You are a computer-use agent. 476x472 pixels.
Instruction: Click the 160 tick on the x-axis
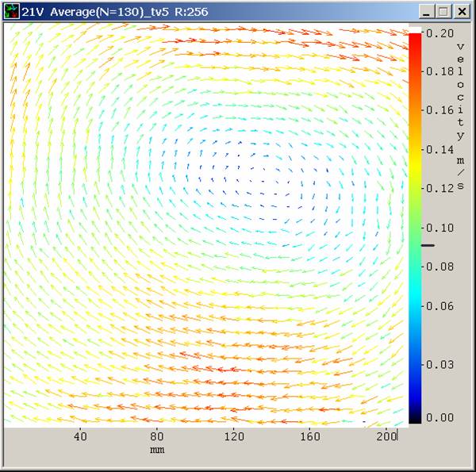[x=310, y=436]
